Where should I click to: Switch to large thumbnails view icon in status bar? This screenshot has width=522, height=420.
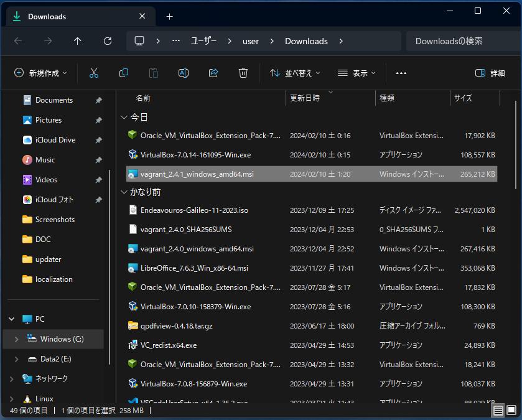click(x=511, y=410)
